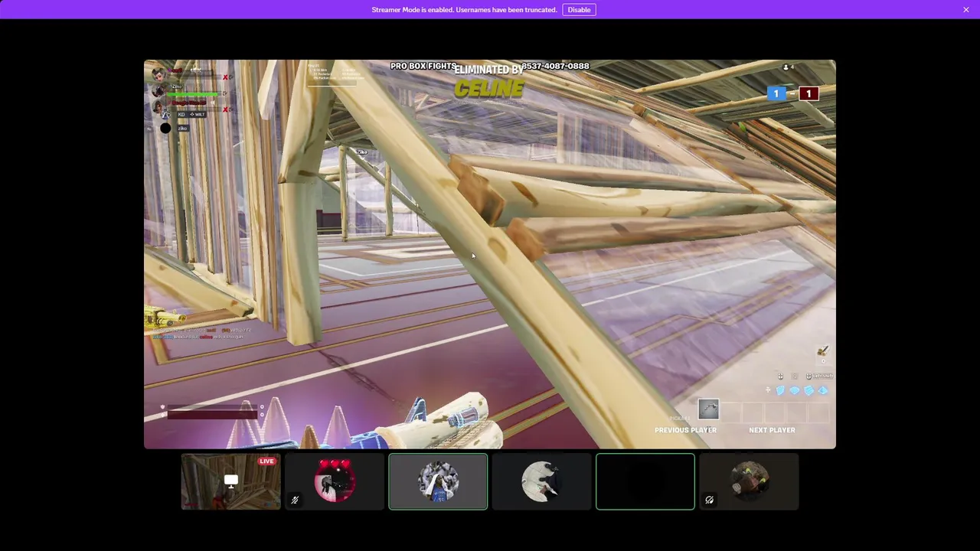This screenshot has height=551, width=980.
Task: Click the muted microphone icon on hearts-avatar tile
Action: pos(295,500)
